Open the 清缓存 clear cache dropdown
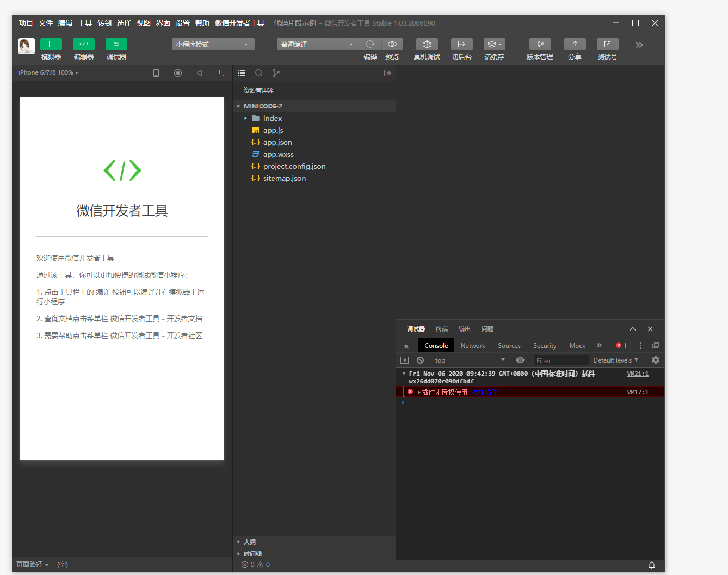 click(x=495, y=44)
